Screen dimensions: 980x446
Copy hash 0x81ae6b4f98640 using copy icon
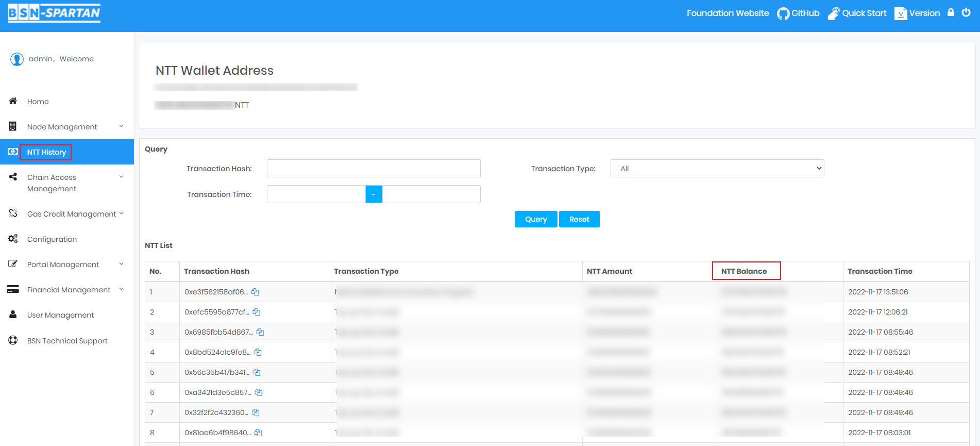click(258, 433)
